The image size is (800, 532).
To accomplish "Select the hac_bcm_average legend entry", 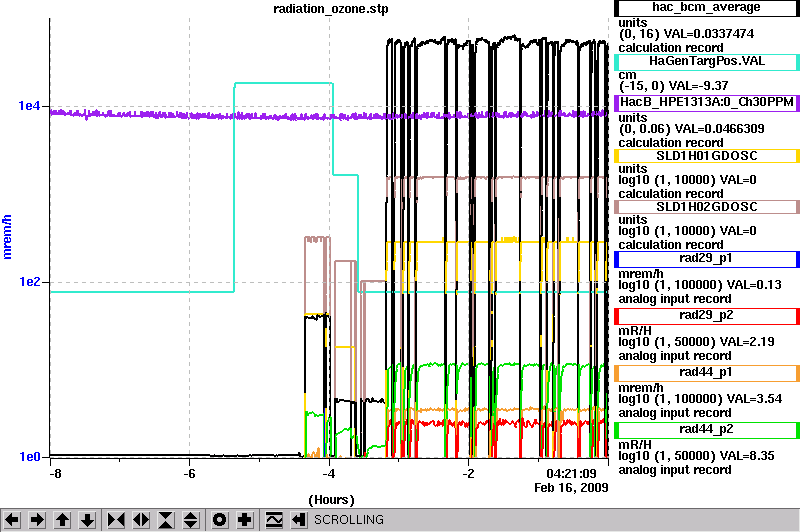I will [707, 8].
